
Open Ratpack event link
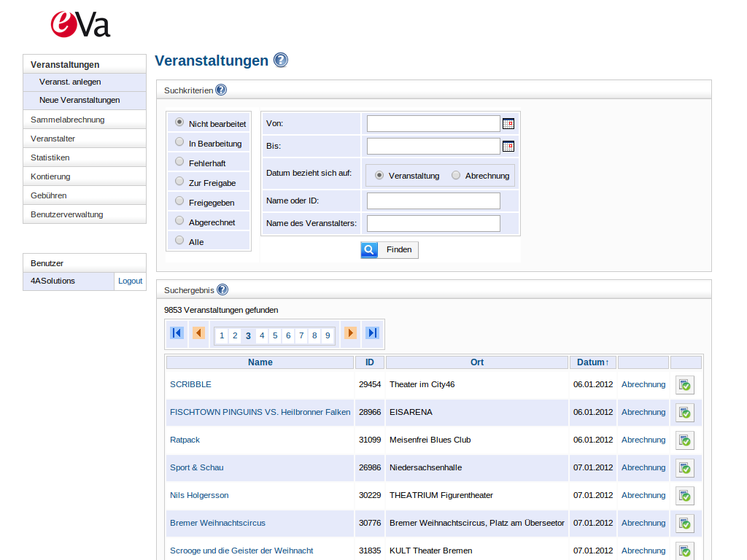pyautogui.click(x=185, y=440)
